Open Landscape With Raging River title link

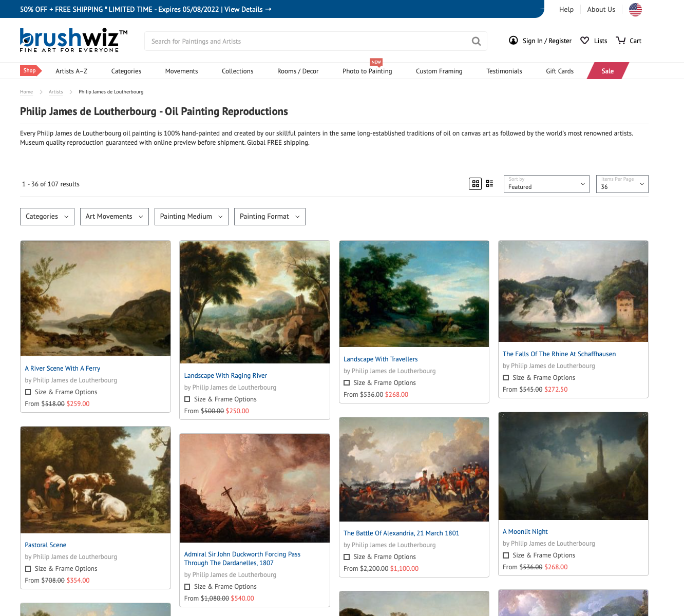tap(225, 376)
